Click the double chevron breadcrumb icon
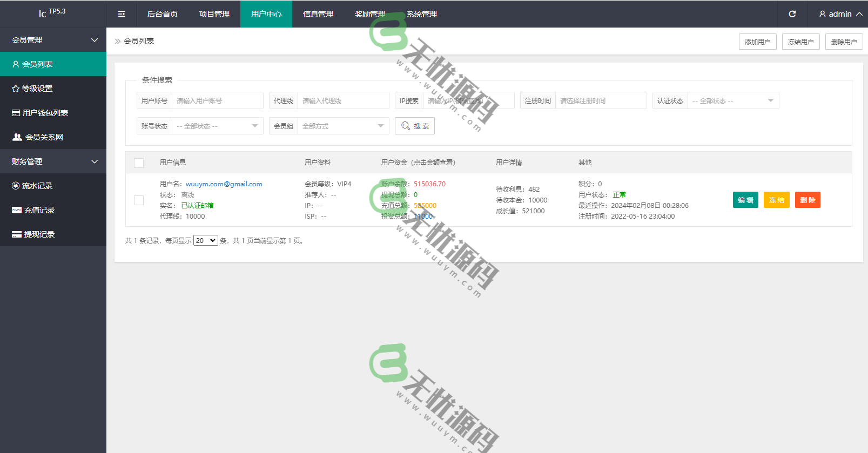 click(118, 41)
